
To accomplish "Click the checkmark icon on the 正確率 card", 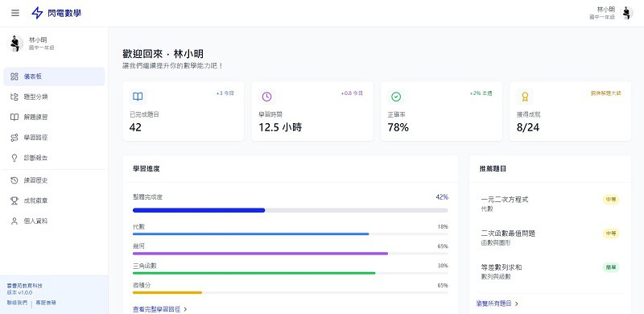I will click(396, 97).
